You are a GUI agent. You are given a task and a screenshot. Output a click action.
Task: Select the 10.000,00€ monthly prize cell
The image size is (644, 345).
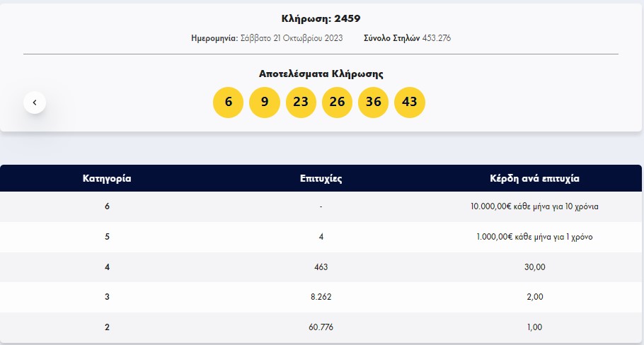[x=534, y=206]
